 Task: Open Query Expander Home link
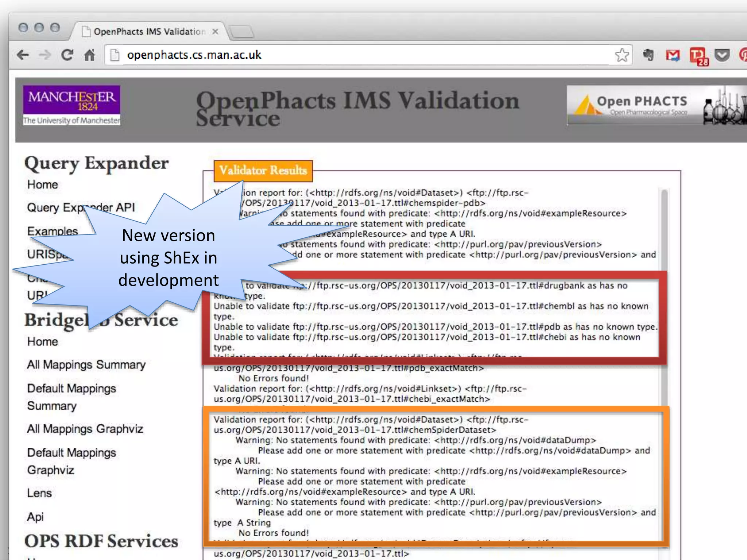(43, 184)
